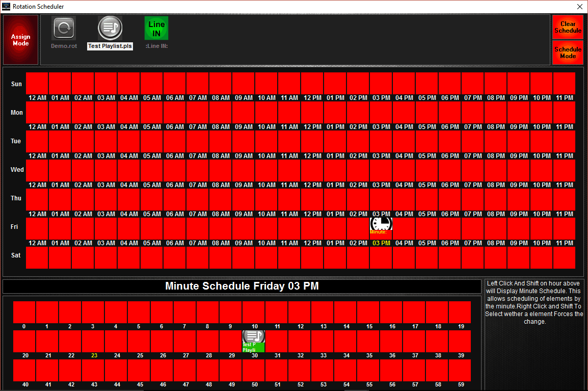Click Clear Schedule
Screen dimensions: 588x391
pos(568,27)
